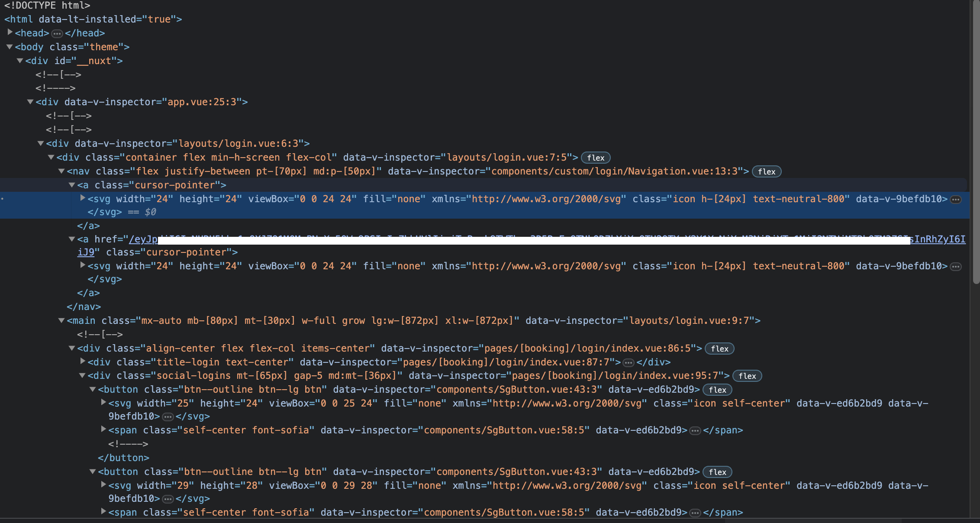
Task: Expand the svg with width 29
Action: pos(103,485)
